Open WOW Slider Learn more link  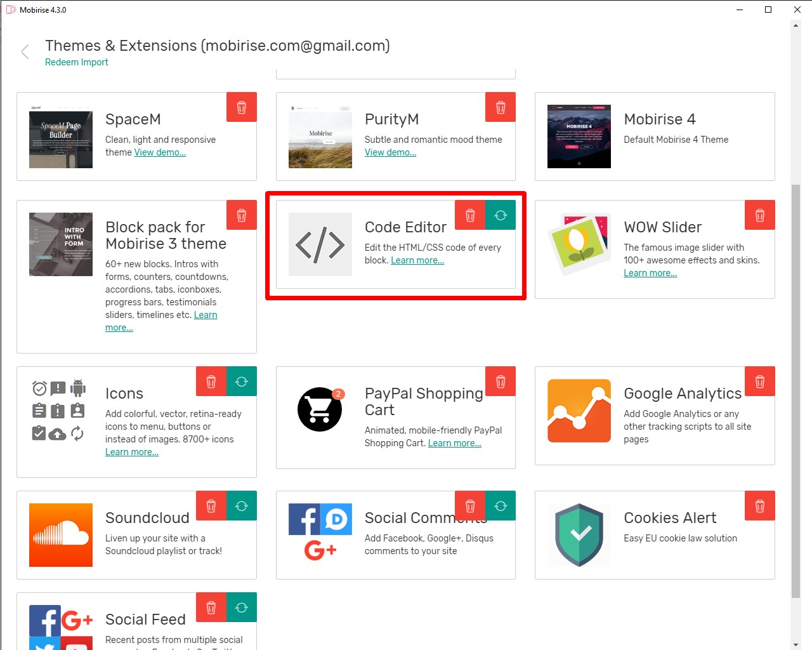click(x=650, y=273)
